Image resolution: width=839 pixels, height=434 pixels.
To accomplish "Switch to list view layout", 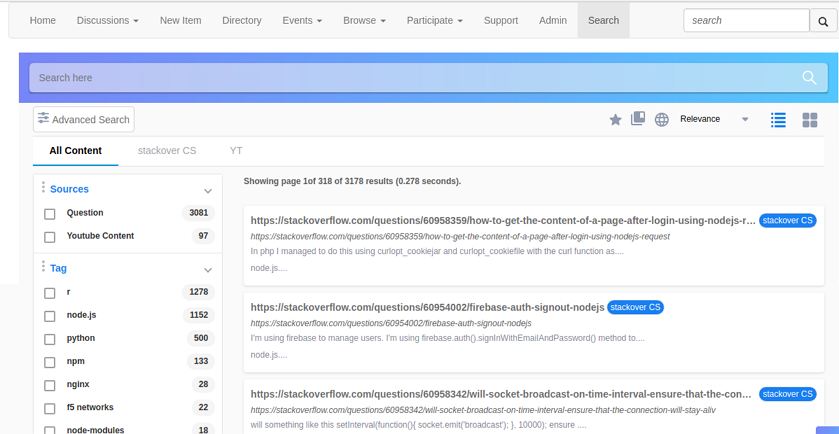I will [x=778, y=120].
